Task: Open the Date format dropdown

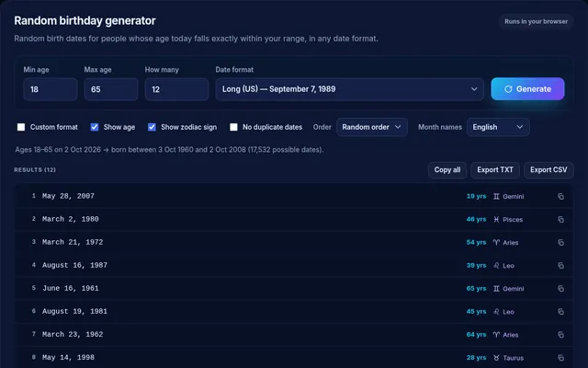Action: tap(349, 89)
